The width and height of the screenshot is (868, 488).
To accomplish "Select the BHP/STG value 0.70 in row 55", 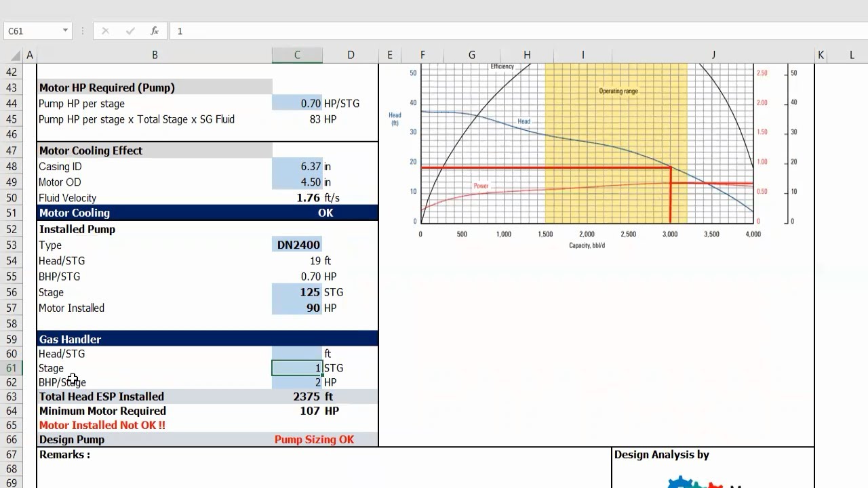I will (x=297, y=277).
